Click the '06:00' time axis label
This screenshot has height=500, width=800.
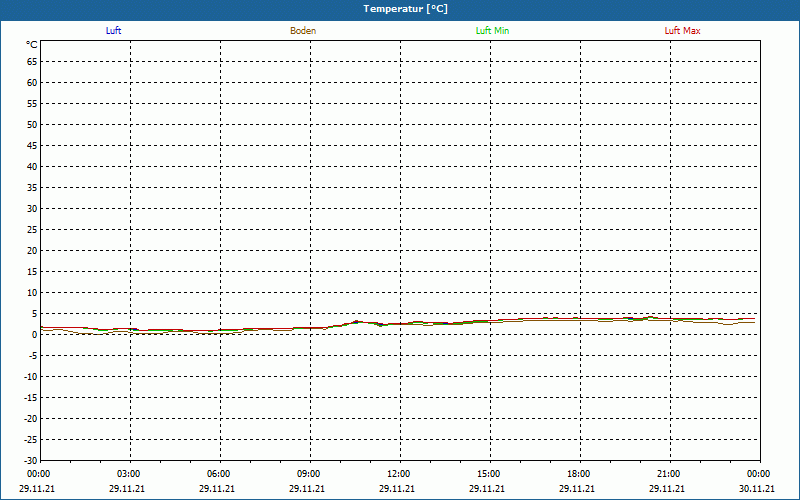click(219, 474)
